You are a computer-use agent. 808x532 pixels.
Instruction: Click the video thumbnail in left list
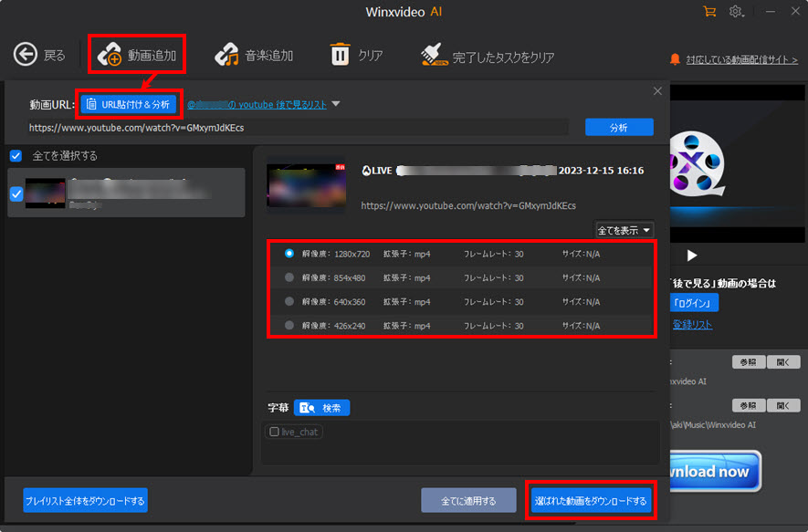[46, 193]
